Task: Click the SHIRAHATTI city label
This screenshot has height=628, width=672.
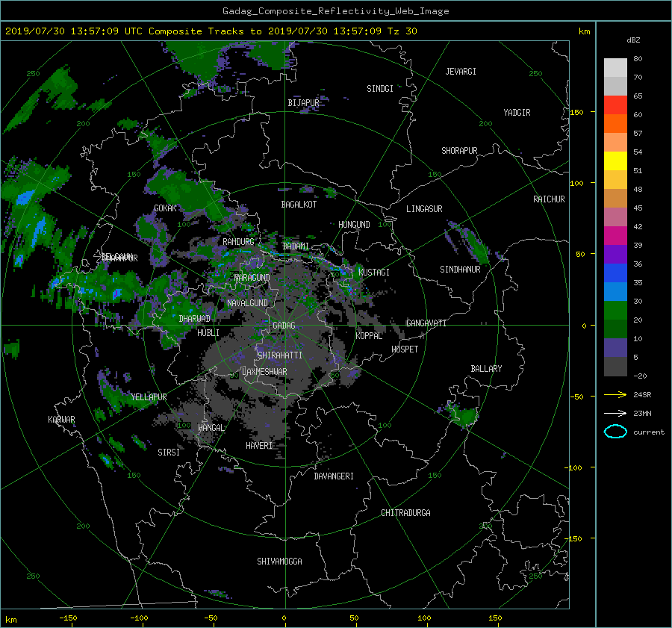Action: (x=280, y=355)
